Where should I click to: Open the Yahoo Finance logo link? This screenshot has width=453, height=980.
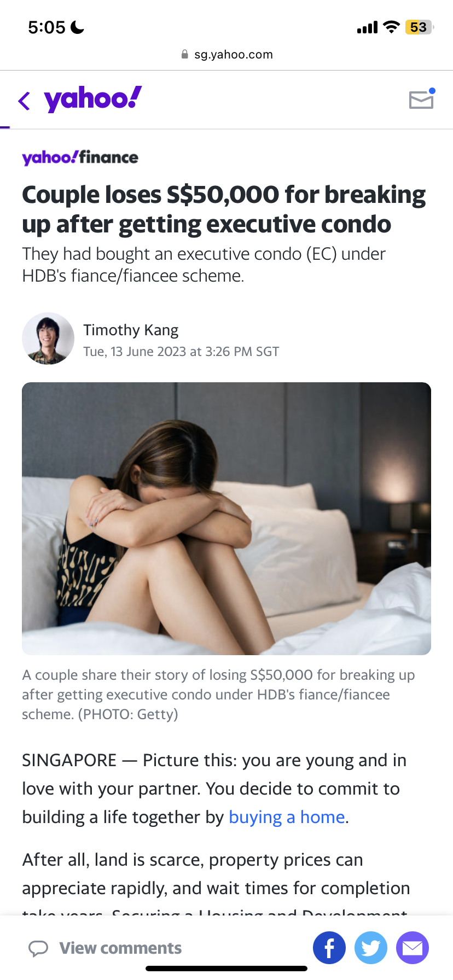click(x=80, y=157)
